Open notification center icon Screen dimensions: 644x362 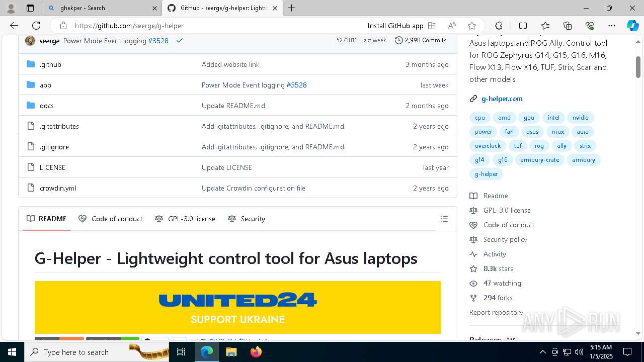coord(627,352)
